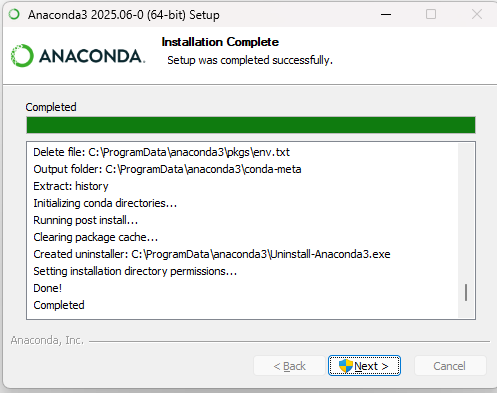Close the setup window with X
Viewport: 497px width, 393px height.
coord(477,14)
